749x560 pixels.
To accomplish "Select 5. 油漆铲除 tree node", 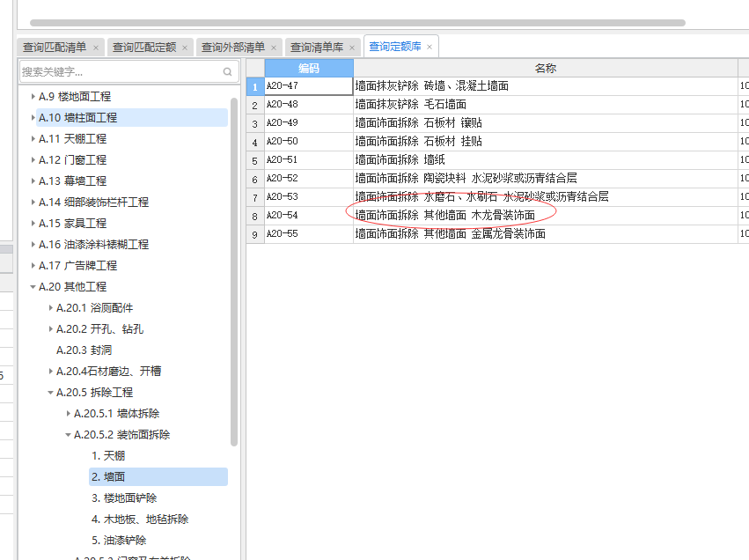I will 119,540.
